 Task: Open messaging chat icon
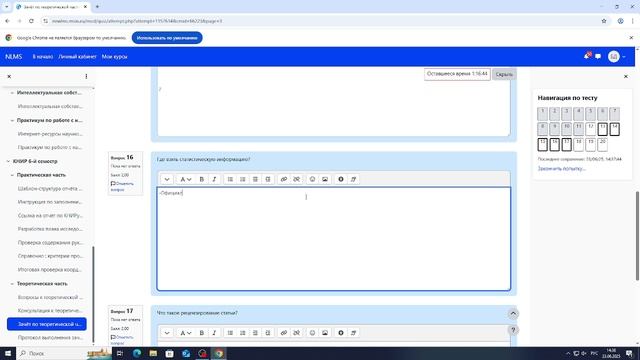[x=598, y=57]
